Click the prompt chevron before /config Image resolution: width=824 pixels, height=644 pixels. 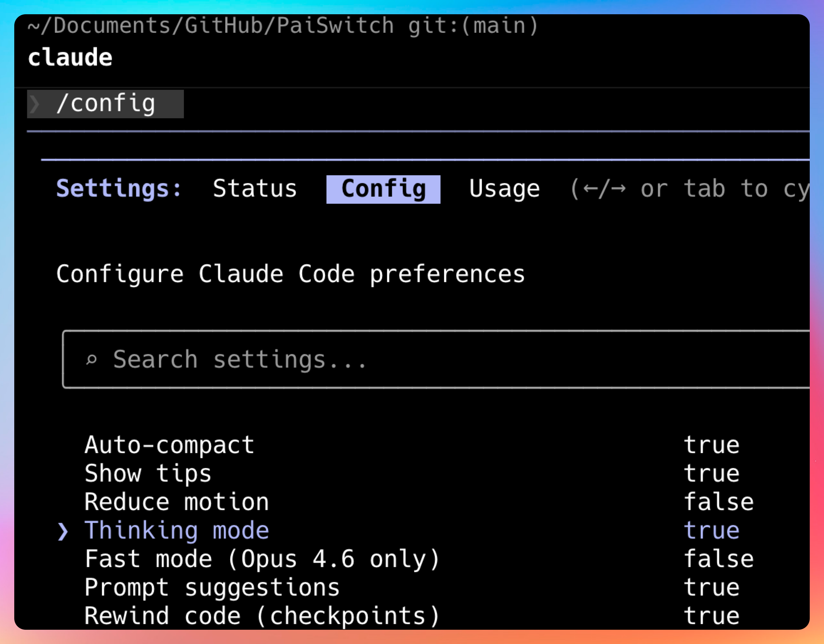coord(35,104)
